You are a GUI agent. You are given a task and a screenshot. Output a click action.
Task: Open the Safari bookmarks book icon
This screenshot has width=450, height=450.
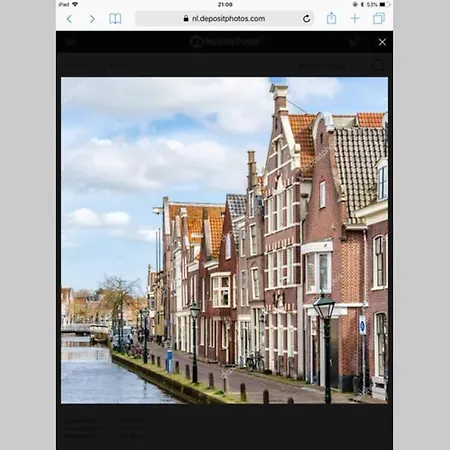[x=115, y=19]
